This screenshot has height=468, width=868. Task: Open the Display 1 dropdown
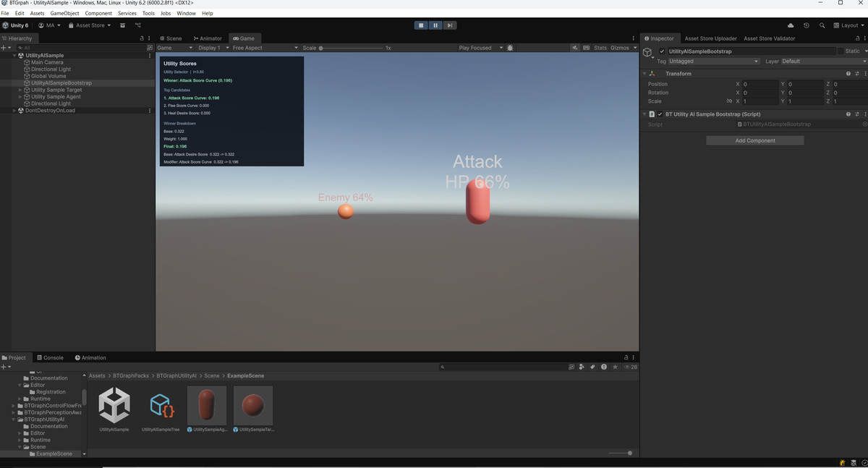pos(213,48)
